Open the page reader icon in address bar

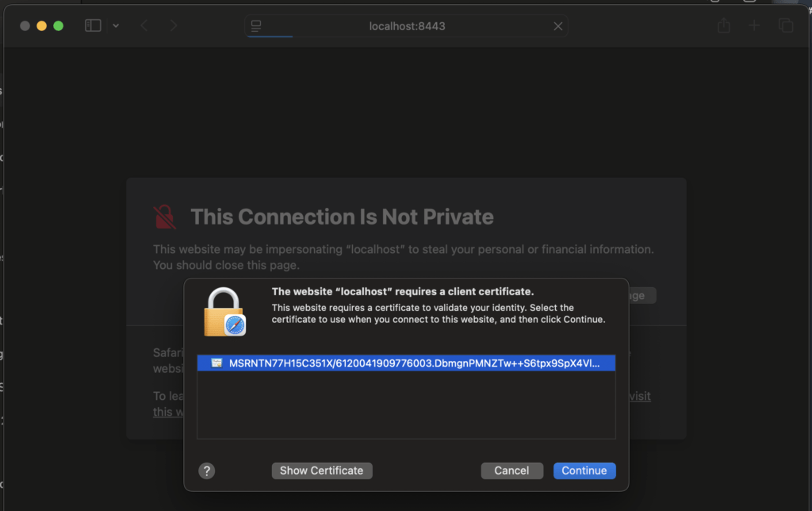click(x=256, y=26)
